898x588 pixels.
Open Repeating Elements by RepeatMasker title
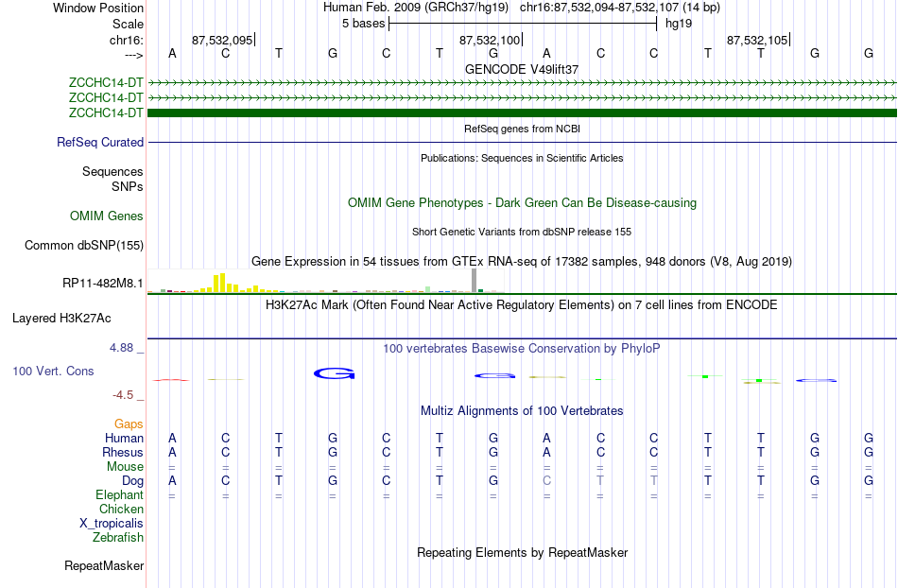pos(522,552)
